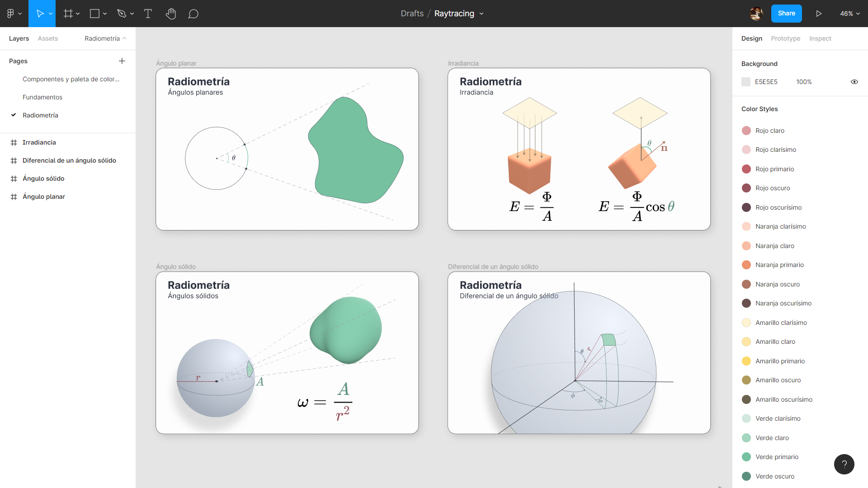Select the Text tool in toolbar

click(x=148, y=14)
